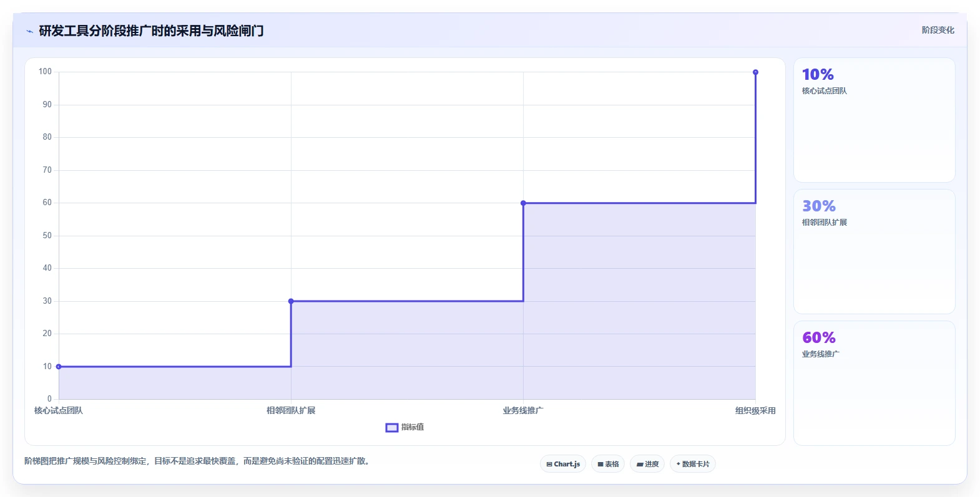The height and width of the screenshot is (497, 980).
Task: Click the chart title 研发工具分阶段推广时的采用与风险闸门
Action: (x=151, y=31)
